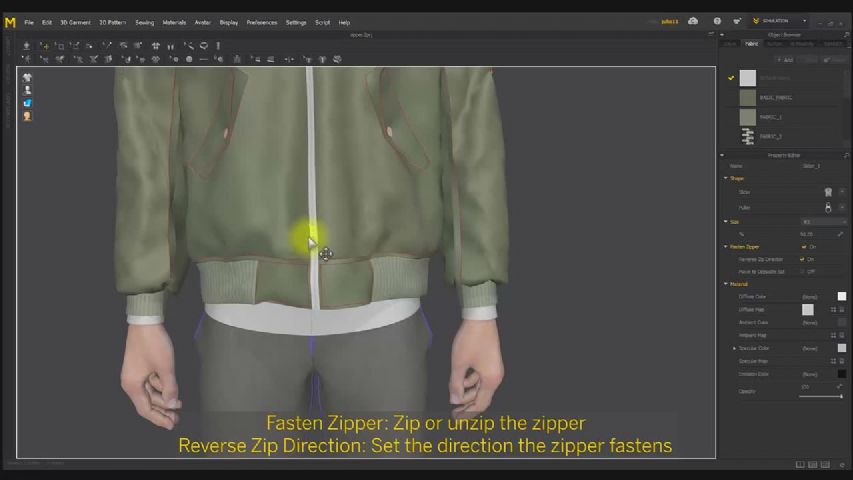Select the yellow Select/Move tool icon
Viewport: 853px width, 480px height.
45,46
